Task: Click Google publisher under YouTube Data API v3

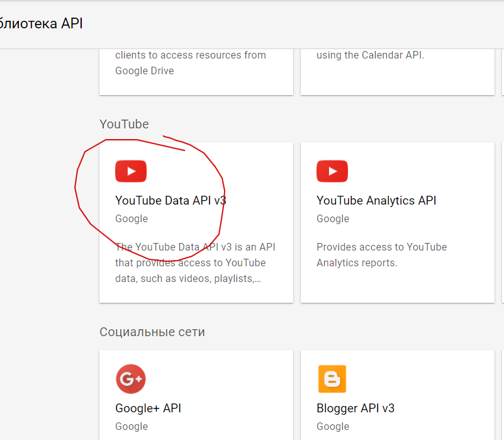Action: 132,219
